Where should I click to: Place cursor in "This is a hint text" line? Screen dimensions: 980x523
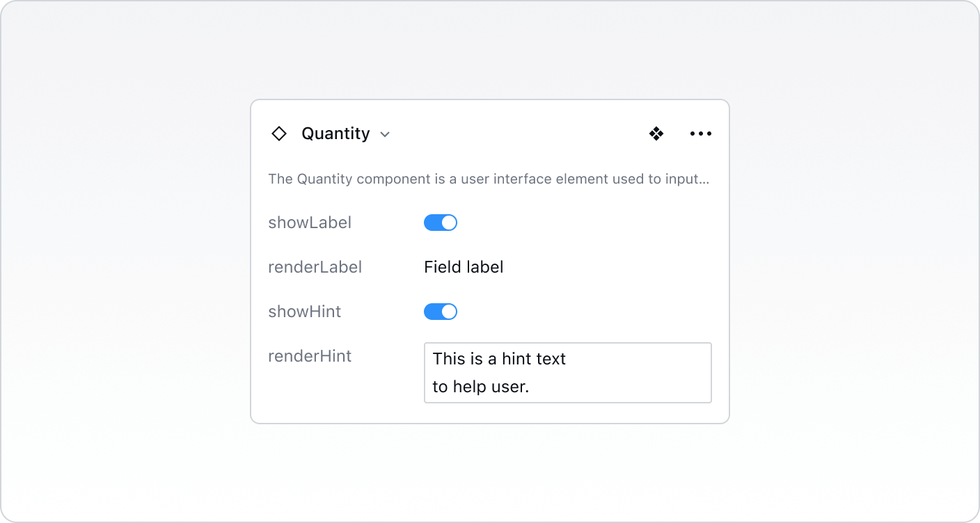point(499,359)
